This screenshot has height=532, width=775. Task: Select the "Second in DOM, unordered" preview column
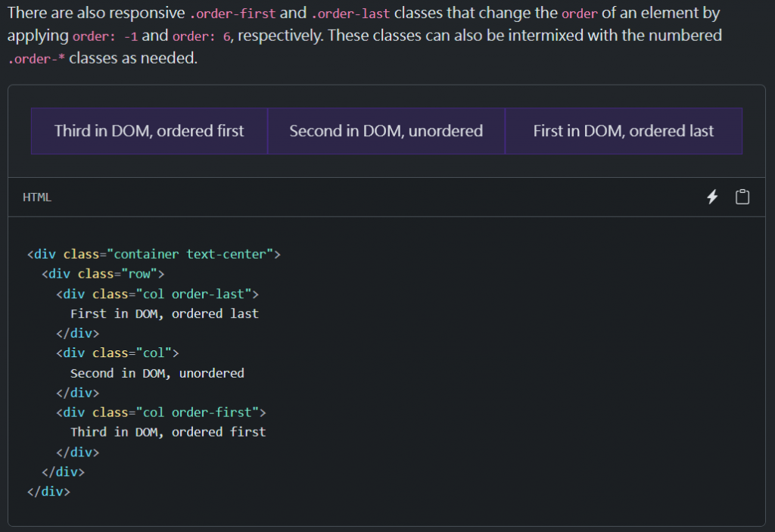[386, 131]
